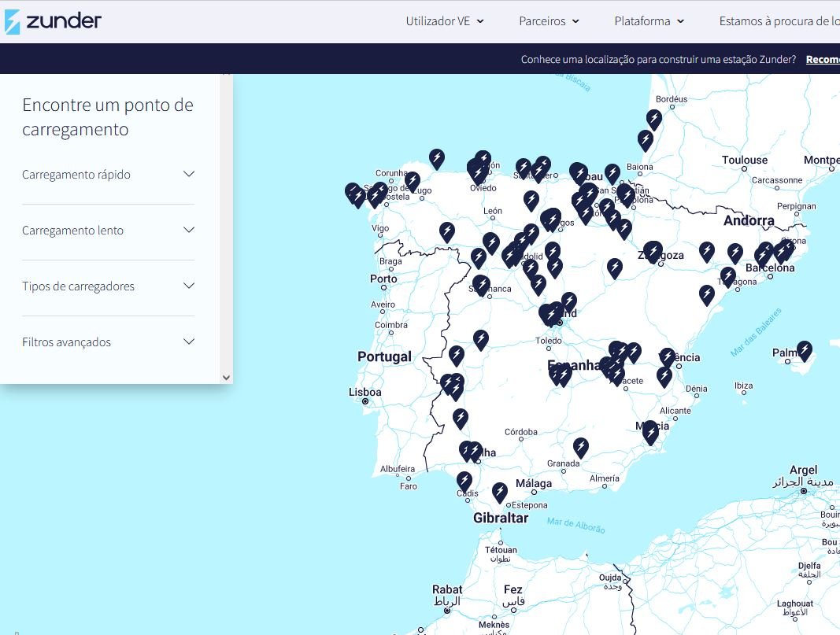Open the Plataforma menu

pos(649,21)
